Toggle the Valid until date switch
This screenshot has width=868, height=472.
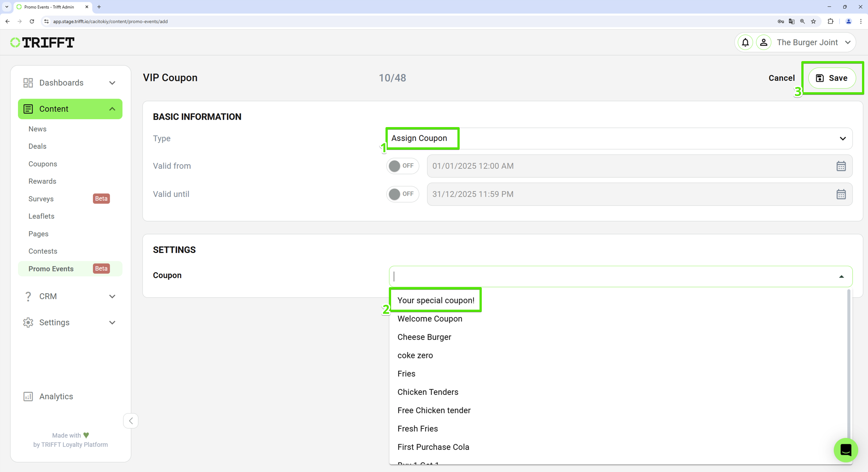click(402, 194)
